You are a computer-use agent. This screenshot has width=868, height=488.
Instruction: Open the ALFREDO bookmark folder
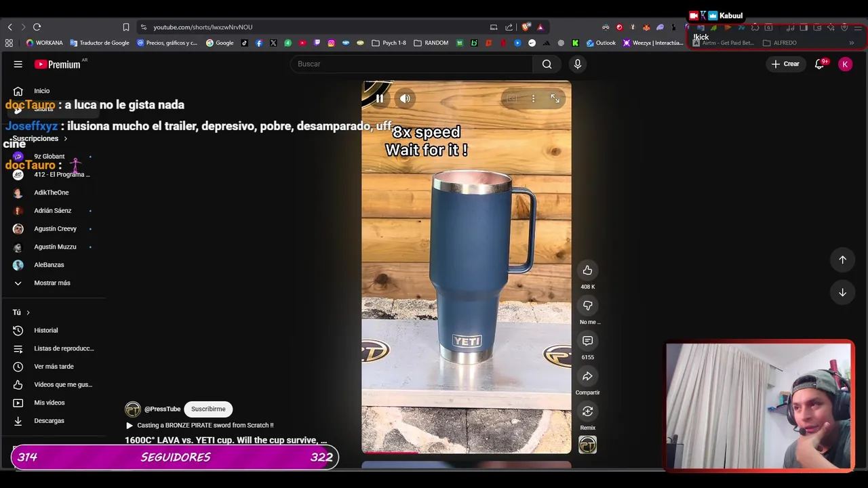pyautogui.click(x=780, y=43)
